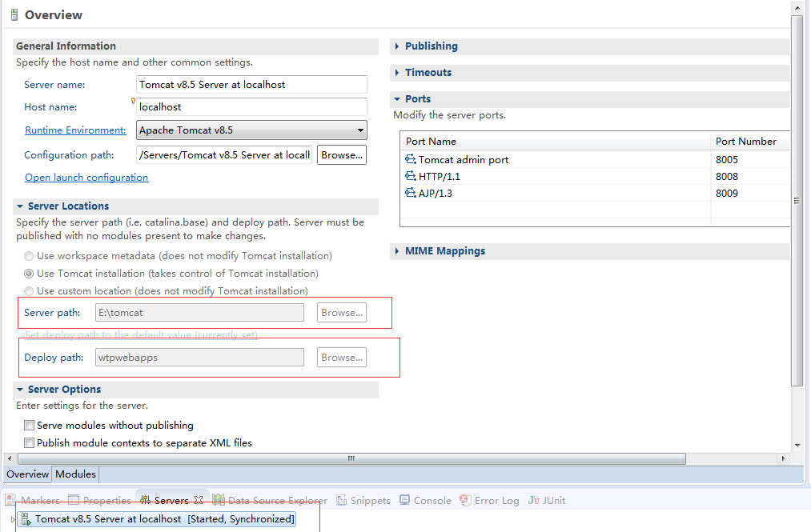
Task: Select Use Tomcat installation radio option
Action: 29,274
